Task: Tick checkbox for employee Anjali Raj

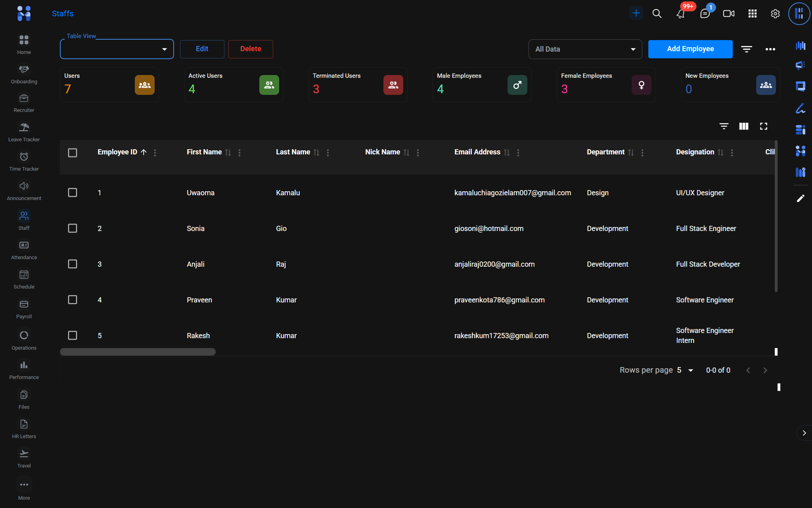Action: [73, 264]
